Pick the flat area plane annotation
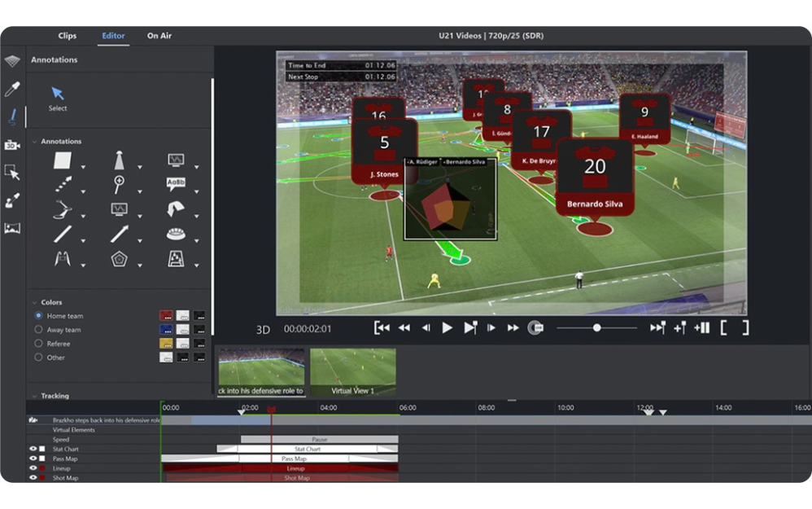812x509 pixels. tap(63, 160)
